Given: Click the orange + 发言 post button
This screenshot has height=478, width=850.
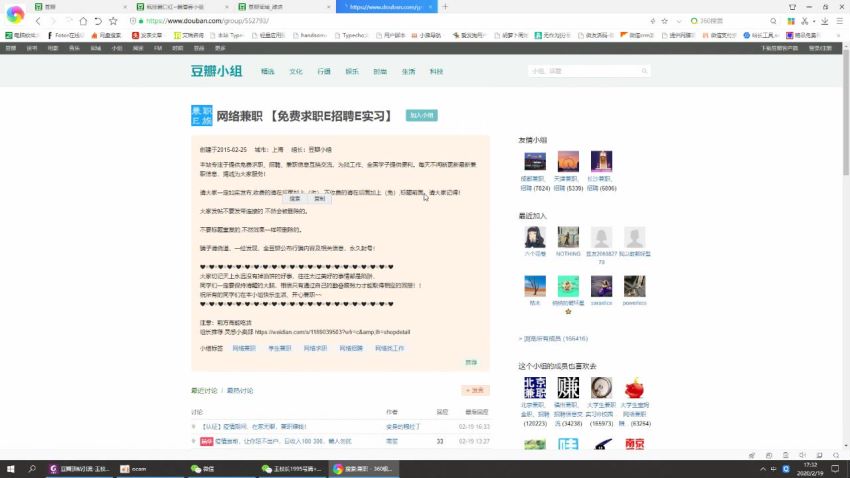Looking at the screenshot, I should [x=475, y=390].
